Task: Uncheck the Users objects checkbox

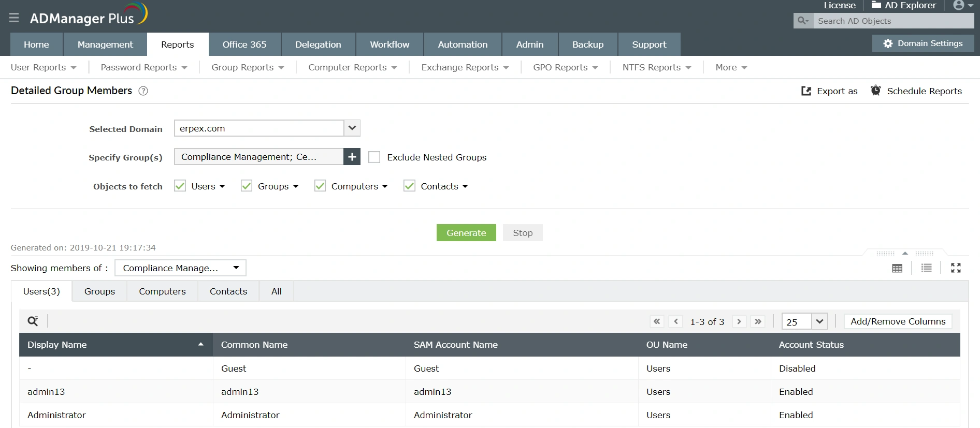Action: coord(180,186)
